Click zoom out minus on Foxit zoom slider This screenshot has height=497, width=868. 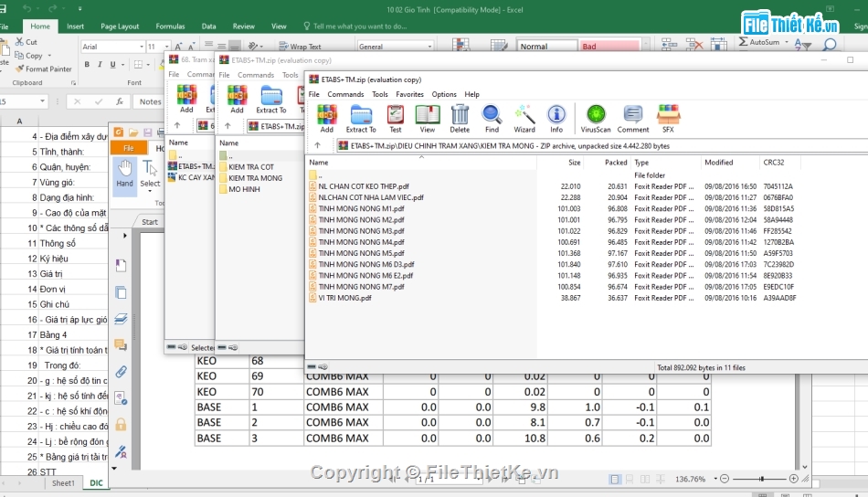tap(724, 479)
